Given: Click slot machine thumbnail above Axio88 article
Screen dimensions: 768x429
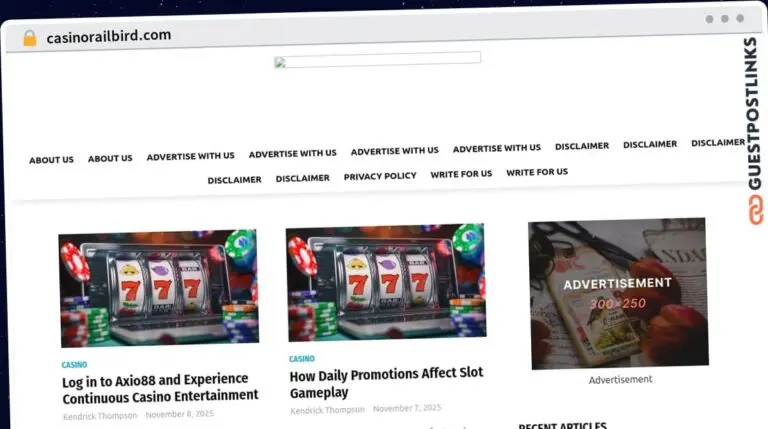Looking at the screenshot, I should point(158,289).
